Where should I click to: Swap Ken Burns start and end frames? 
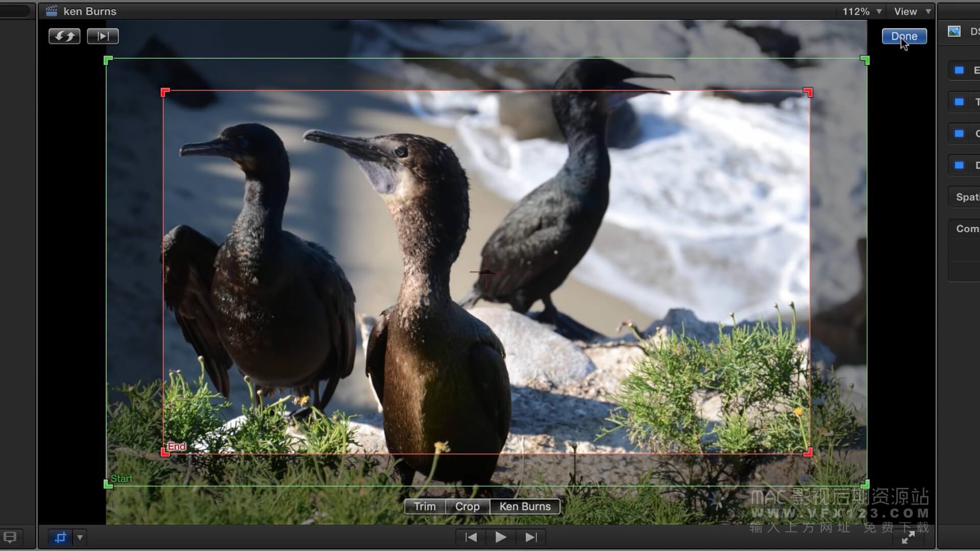coord(64,36)
